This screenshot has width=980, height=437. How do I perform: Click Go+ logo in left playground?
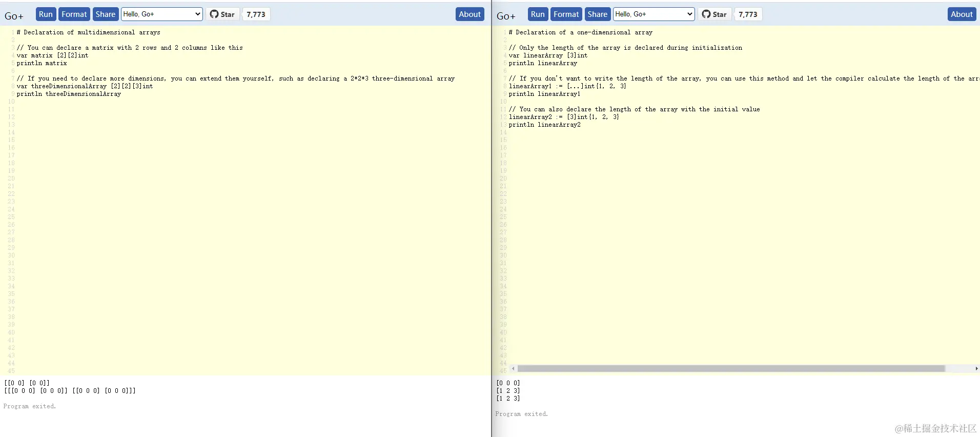pyautogui.click(x=14, y=16)
